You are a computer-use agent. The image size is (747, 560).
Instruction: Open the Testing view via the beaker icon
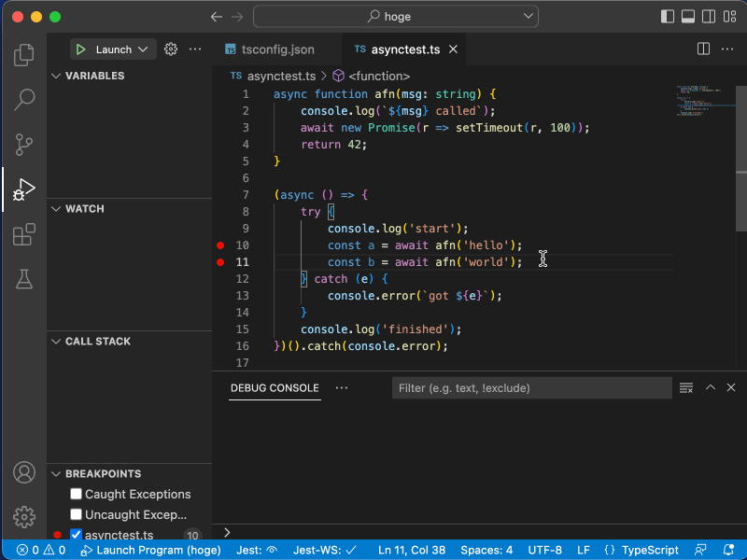coord(23,279)
